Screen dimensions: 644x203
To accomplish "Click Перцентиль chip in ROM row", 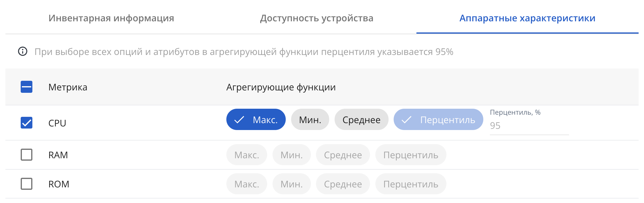I will point(411,184).
